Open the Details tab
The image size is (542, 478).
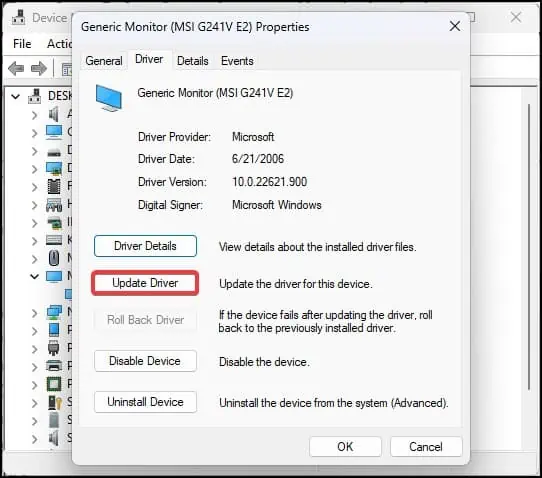[193, 61]
